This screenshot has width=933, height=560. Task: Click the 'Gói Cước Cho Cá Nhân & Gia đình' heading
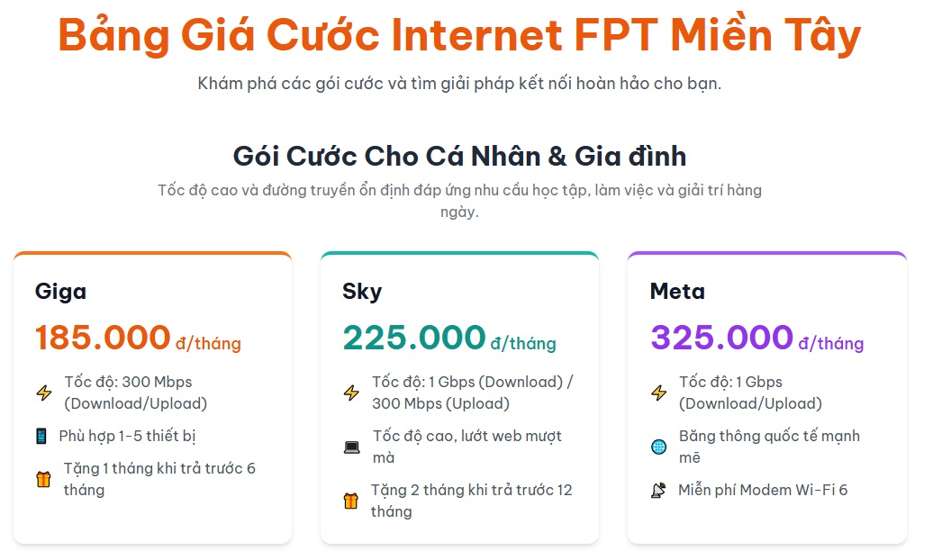459,156
